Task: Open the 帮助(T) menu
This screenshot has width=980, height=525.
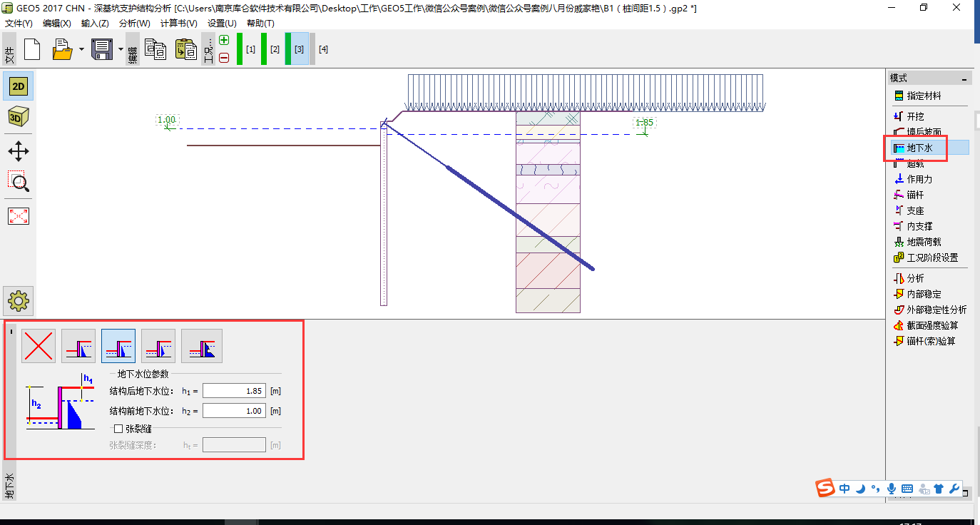Action: click(260, 24)
